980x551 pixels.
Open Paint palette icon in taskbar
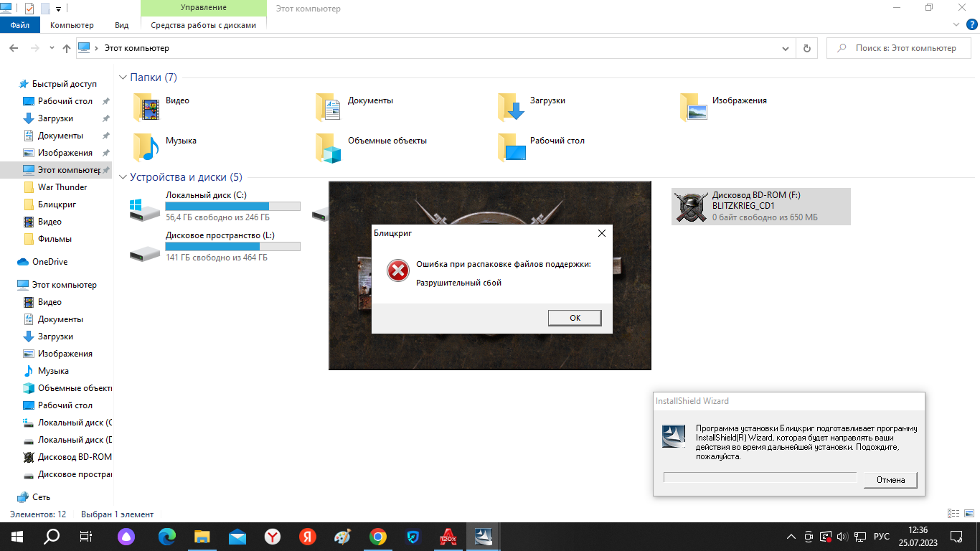[x=343, y=536]
